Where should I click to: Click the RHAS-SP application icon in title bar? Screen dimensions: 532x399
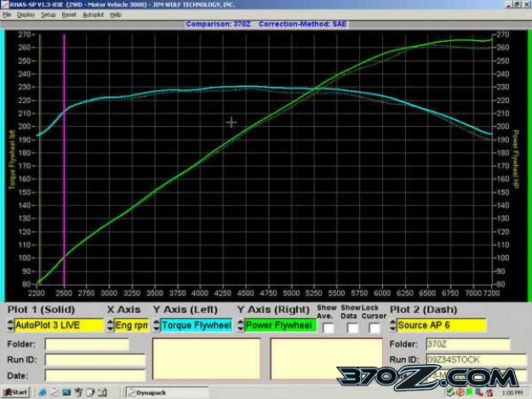point(4,4)
